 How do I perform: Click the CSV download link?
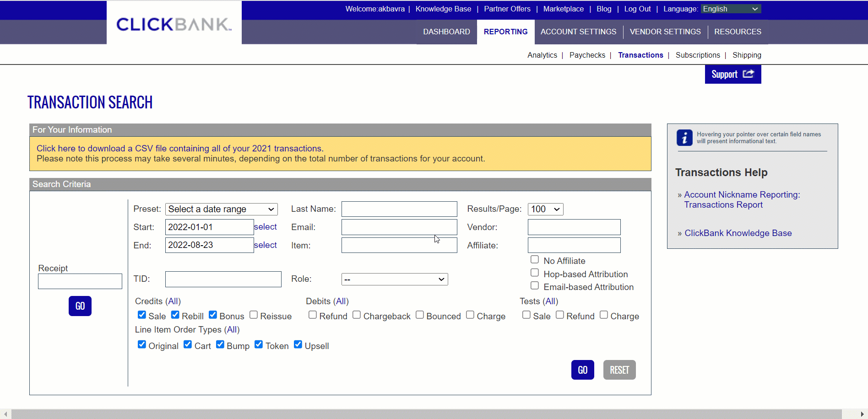pyautogui.click(x=180, y=148)
